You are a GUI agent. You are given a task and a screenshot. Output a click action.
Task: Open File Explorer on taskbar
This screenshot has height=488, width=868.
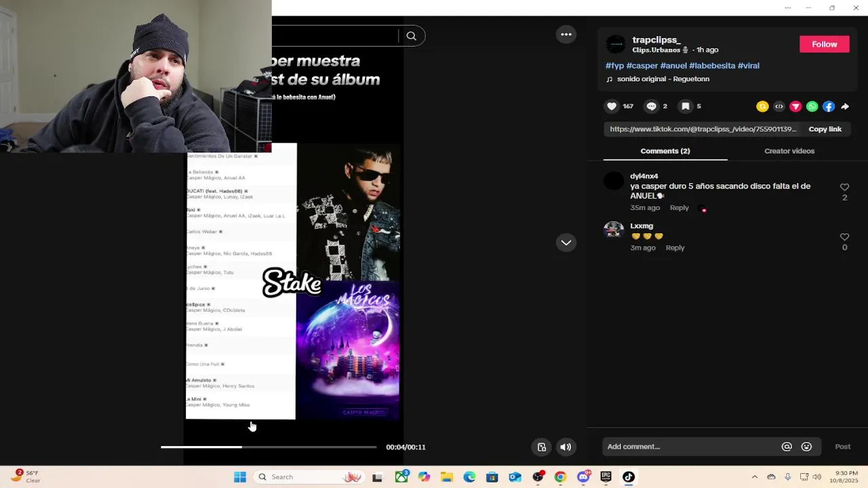446,477
